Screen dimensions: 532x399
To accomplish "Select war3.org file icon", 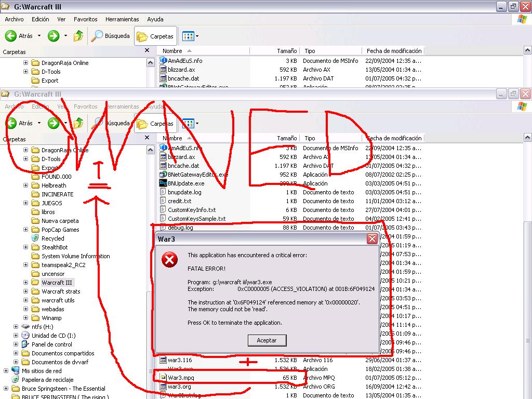I will click(x=163, y=387).
